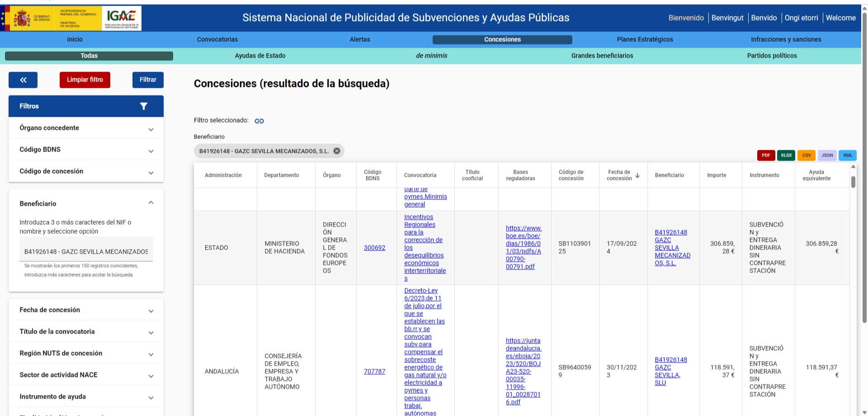The height and width of the screenshot is (416, 868).
Task: Export results as XLSX
Action: tap(786, 155)
